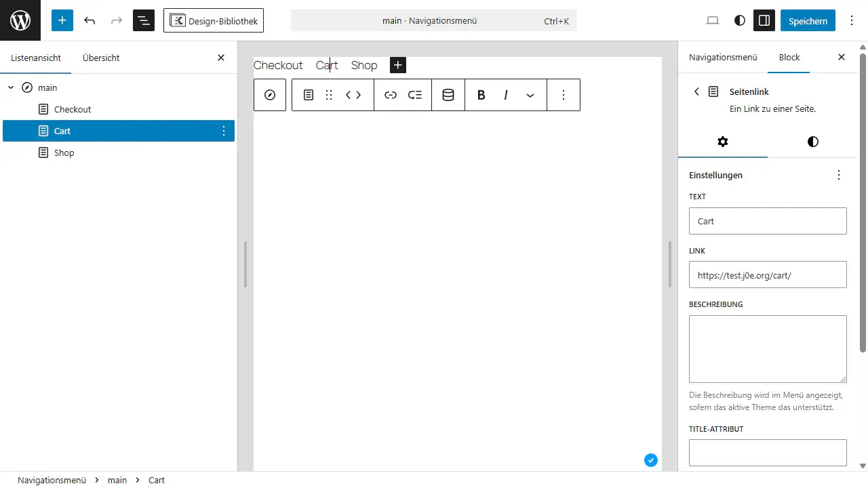Click into the Beschreibung text area
Image resolution: width=868 pixels, height=488 pixels.
click(x=768, y=349)
